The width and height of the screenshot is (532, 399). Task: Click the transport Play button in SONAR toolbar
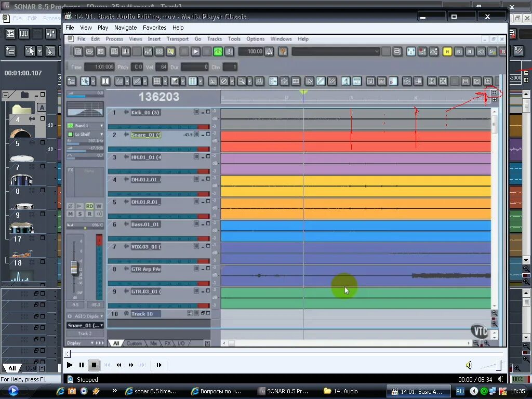tap(195, 51)
